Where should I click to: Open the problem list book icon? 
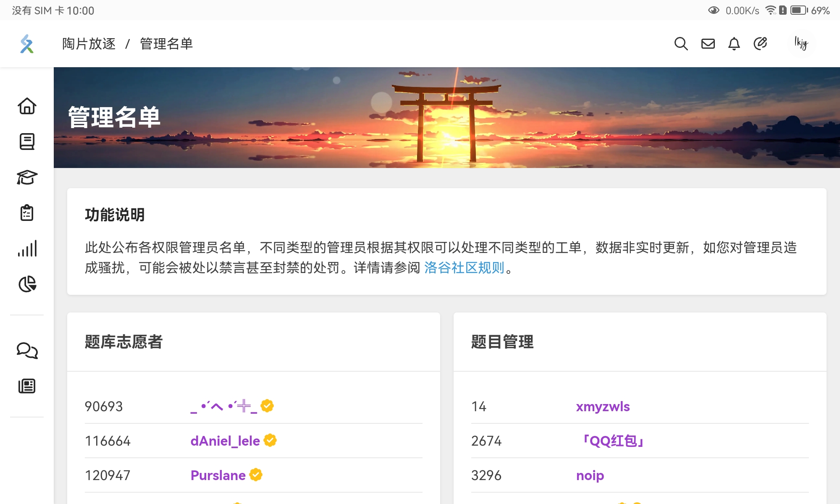click(x=27, y=142)
